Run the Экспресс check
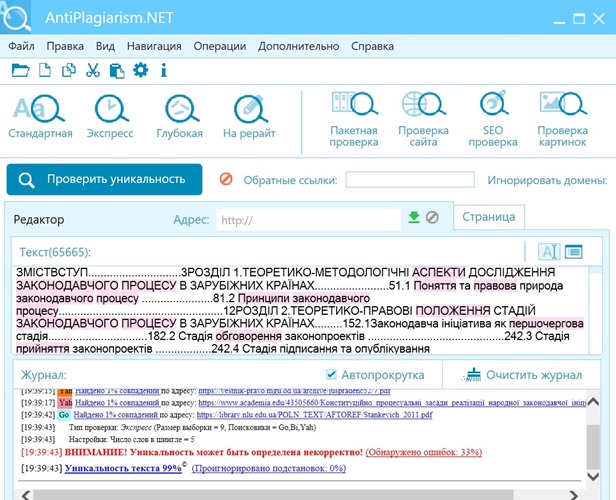616x500 pixels. click(x=110, y=117)
